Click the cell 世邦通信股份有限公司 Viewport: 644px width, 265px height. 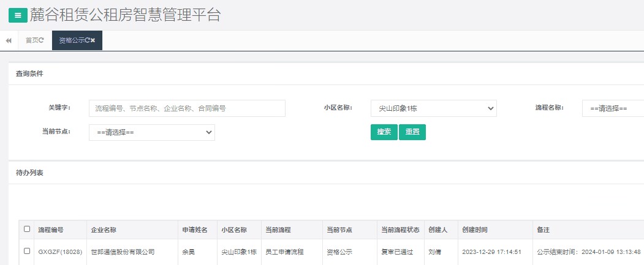[x=123, y=252]
